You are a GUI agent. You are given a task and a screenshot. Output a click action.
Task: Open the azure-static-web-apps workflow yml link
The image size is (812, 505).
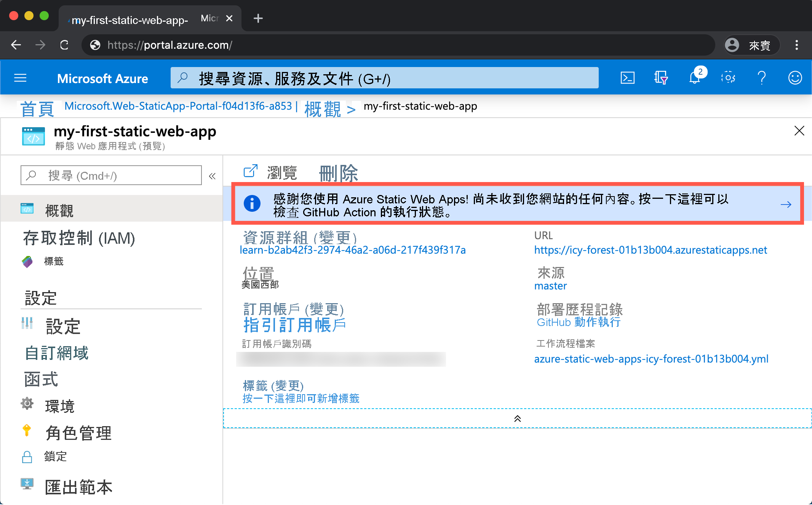[x=651, y=359]
